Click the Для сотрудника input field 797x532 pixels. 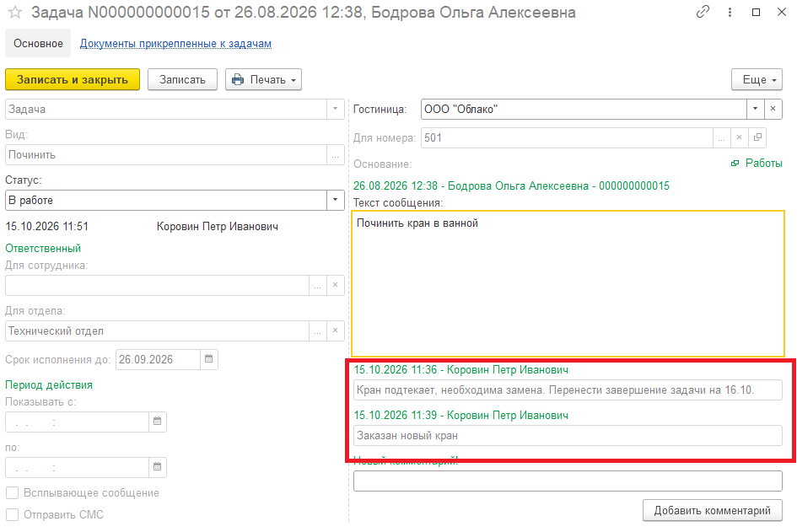click(157, 285)
